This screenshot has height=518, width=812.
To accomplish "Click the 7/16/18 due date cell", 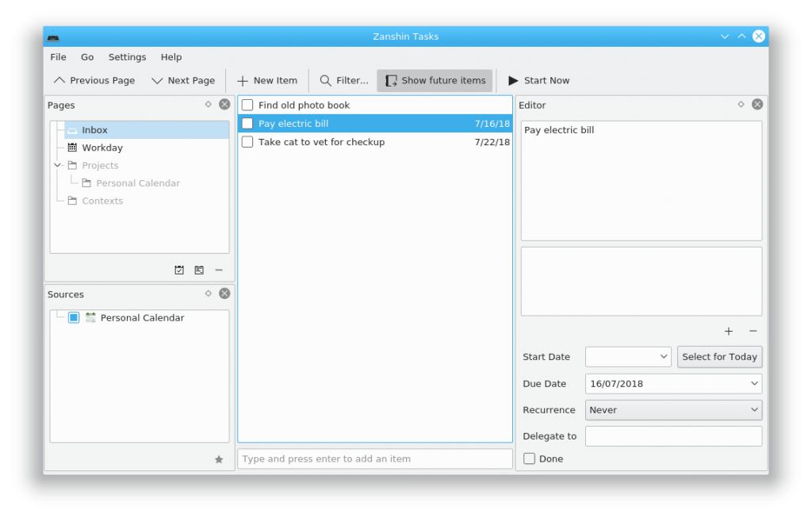I will tap(492, 123).
